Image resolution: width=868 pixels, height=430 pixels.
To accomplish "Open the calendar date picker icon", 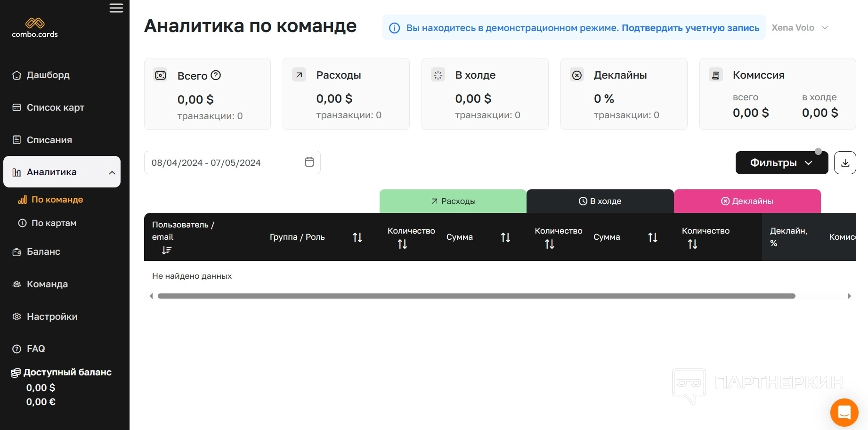I will pos(309,162).
